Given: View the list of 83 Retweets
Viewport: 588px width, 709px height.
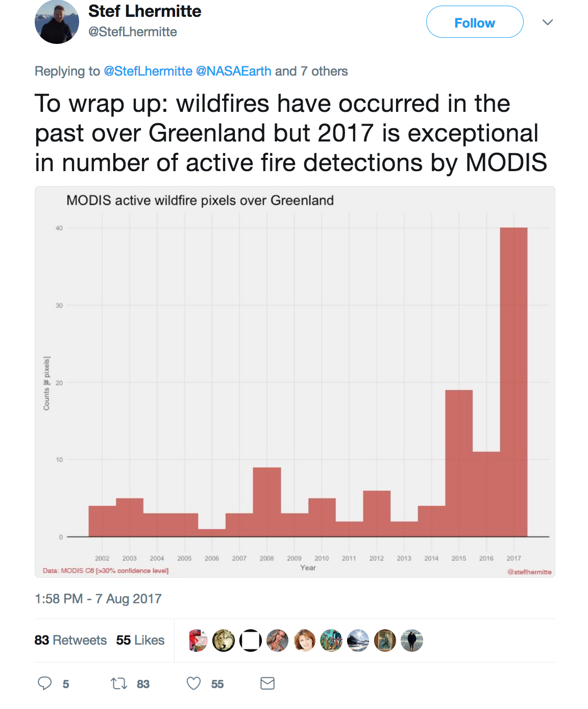Looking at the screenshot, I should [70, 640].
